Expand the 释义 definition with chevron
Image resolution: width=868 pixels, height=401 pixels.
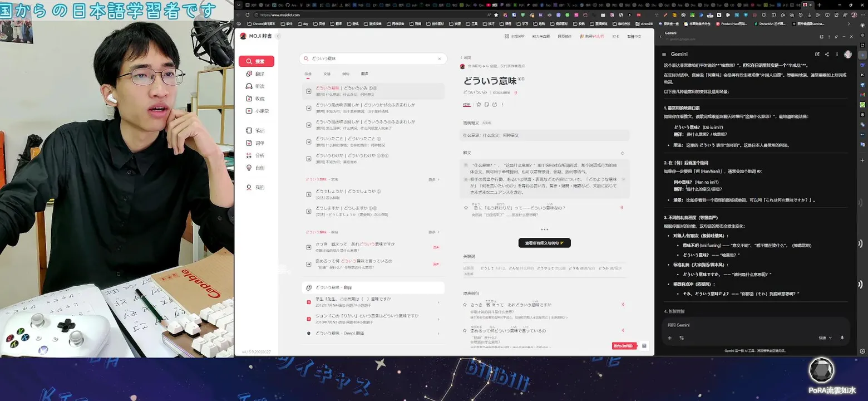pyautogui.click(x=624, y=179)
